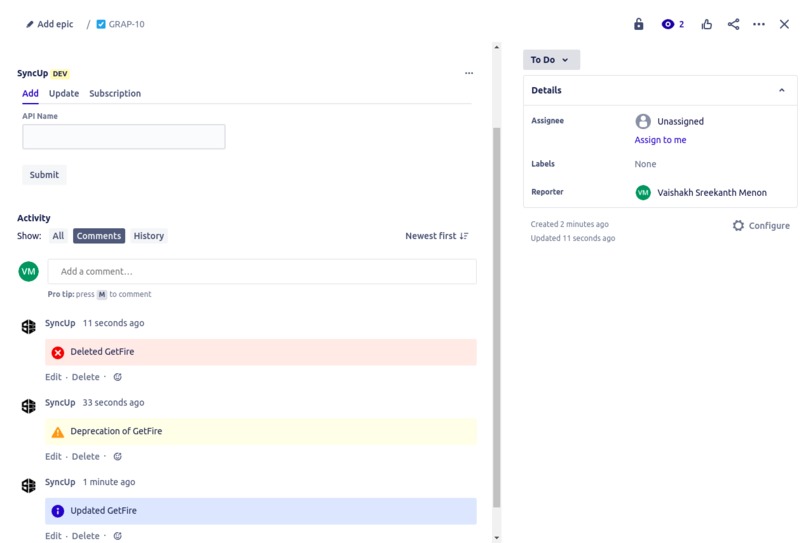Switch to the Update tab
This screenshot has height=543, width=806.
click(x=64, y=94)
